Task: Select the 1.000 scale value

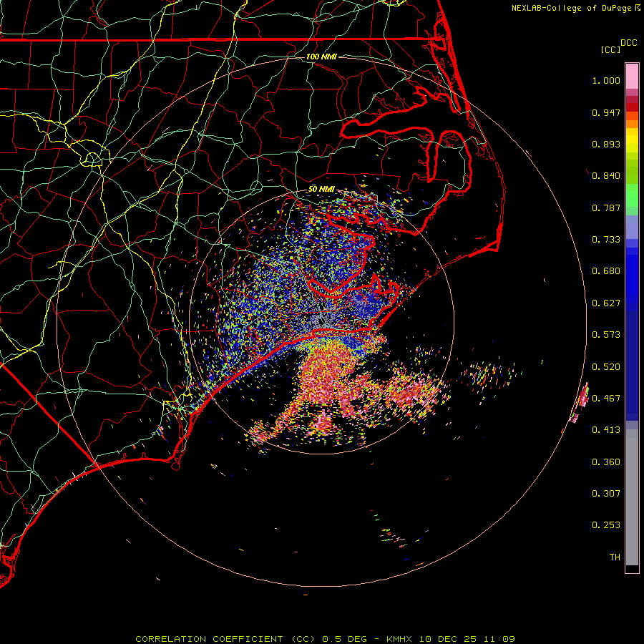Action: pyautogui.click(x=606, y=80)
